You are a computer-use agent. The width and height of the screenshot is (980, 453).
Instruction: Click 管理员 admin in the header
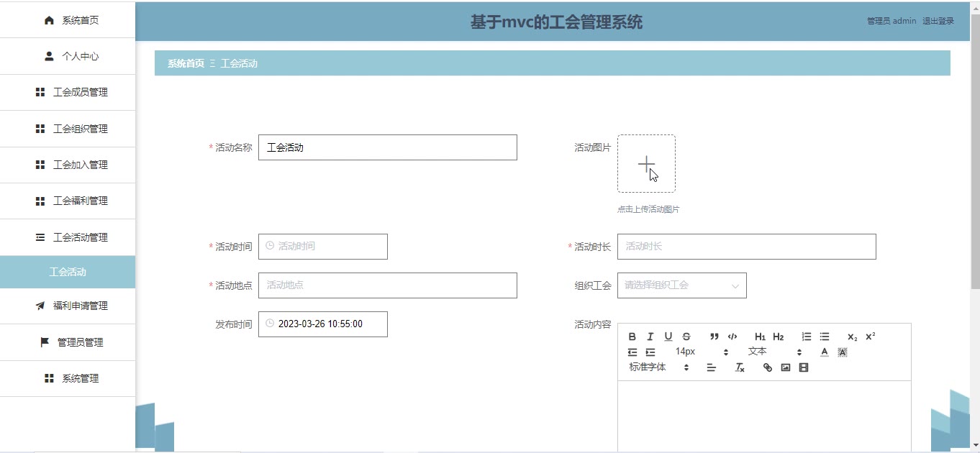[891, 21]
